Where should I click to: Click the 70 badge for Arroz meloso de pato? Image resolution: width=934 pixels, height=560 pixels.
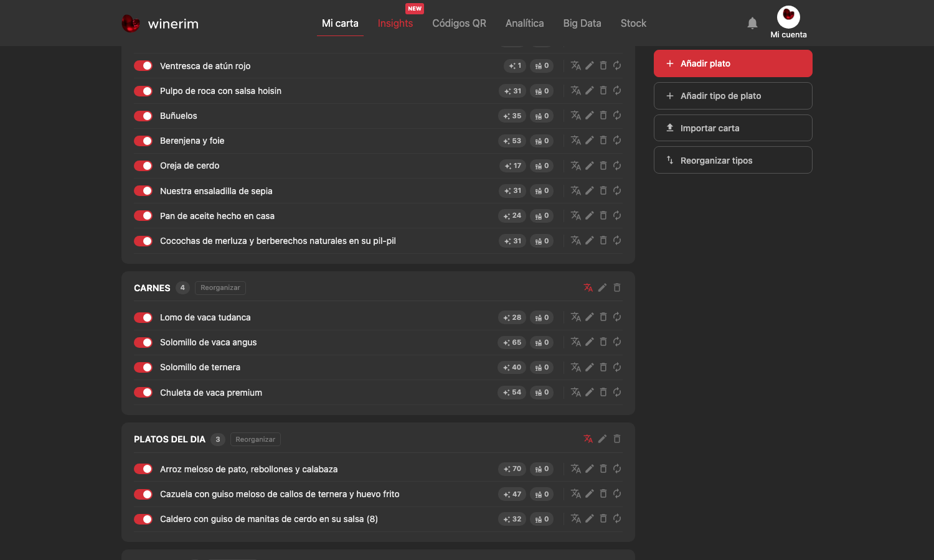(512, 469)
